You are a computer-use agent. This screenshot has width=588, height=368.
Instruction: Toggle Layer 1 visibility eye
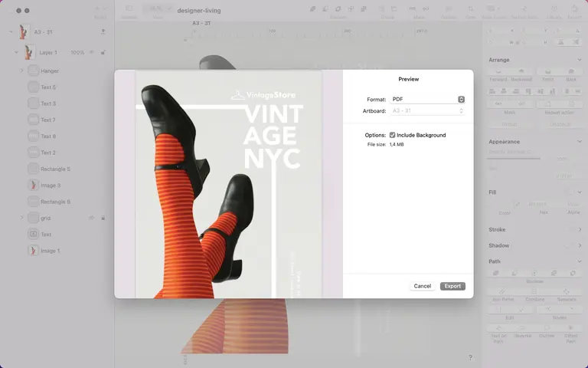coord(92,52)
